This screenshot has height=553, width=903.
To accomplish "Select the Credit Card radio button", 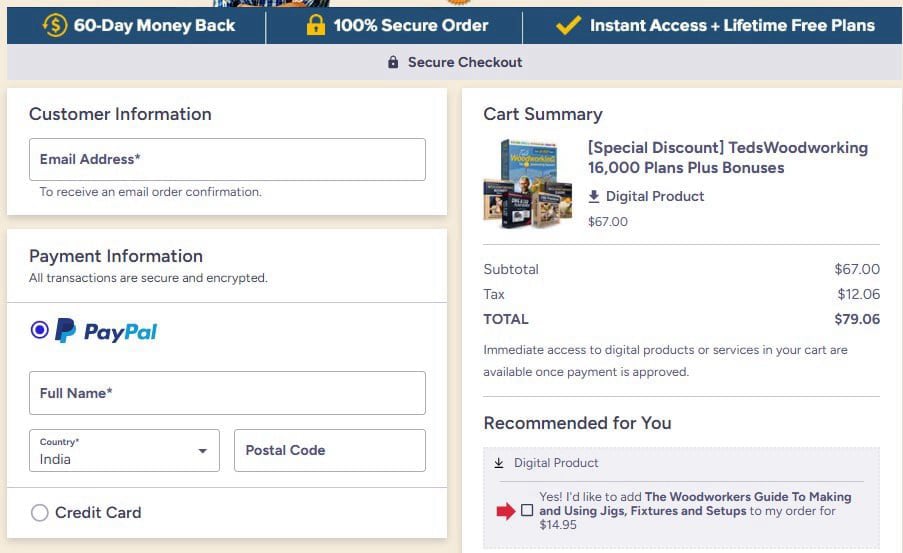I will coord(40,513).
